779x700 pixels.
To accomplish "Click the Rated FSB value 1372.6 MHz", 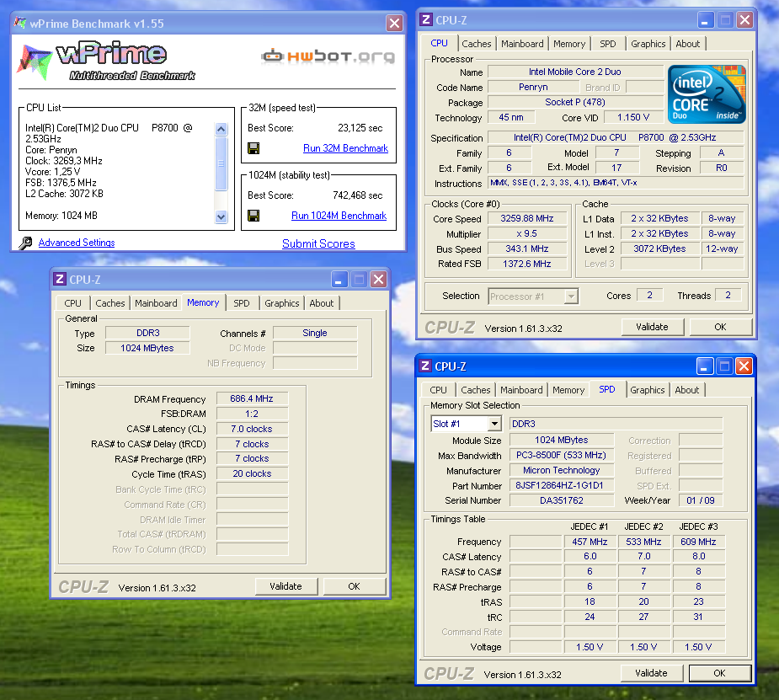I will [x=527, y=264].
